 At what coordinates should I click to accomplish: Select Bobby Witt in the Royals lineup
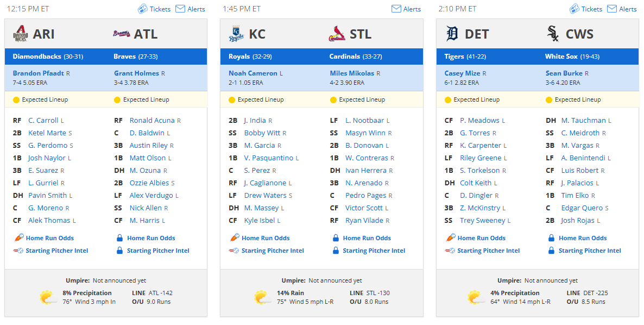point(262,133)
